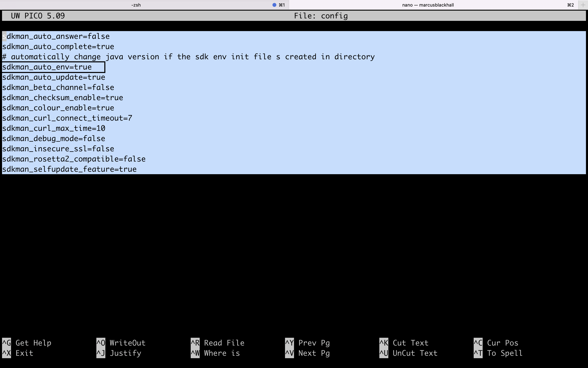Click the line sdkman_selfupdate_feature=true
Viewport: 588px width, 368px height.
(69, 169)
